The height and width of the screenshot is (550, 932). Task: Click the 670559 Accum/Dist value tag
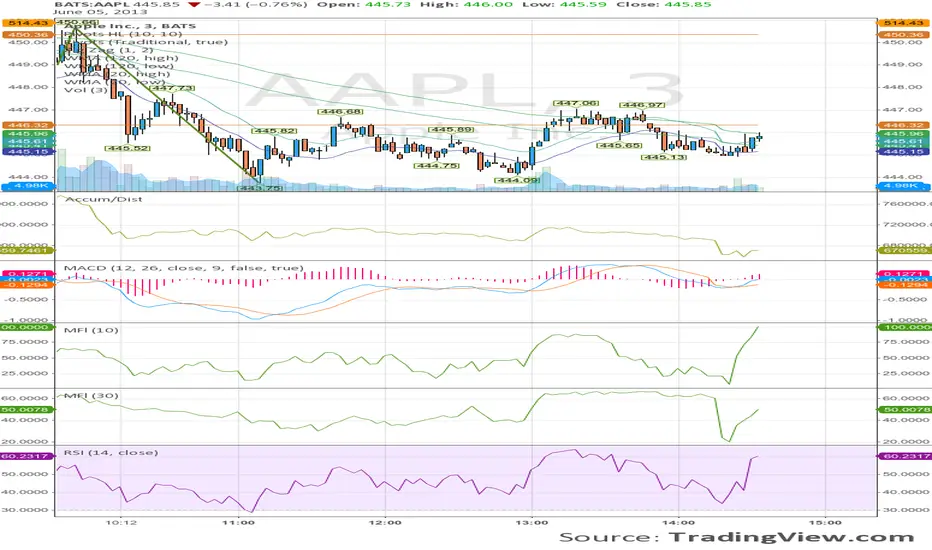[x=904, y=250]
